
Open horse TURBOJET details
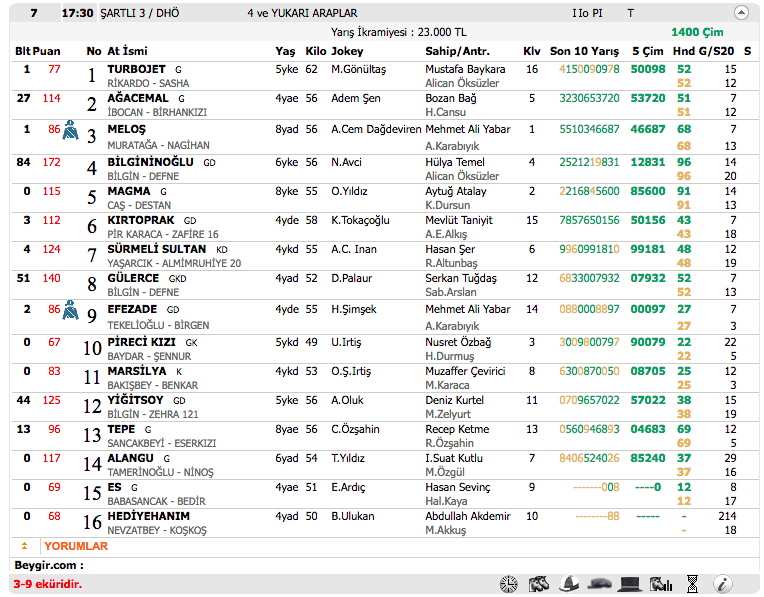click(x=136, y=69)
